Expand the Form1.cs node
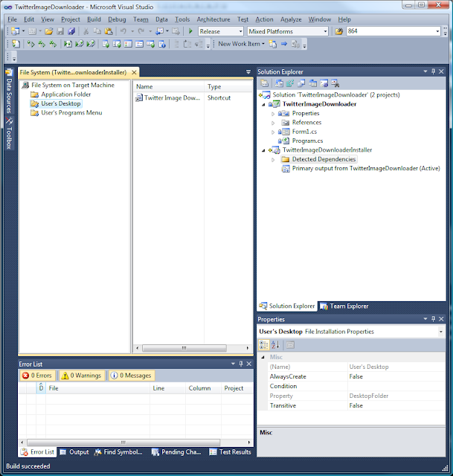 tap(273, 132)
